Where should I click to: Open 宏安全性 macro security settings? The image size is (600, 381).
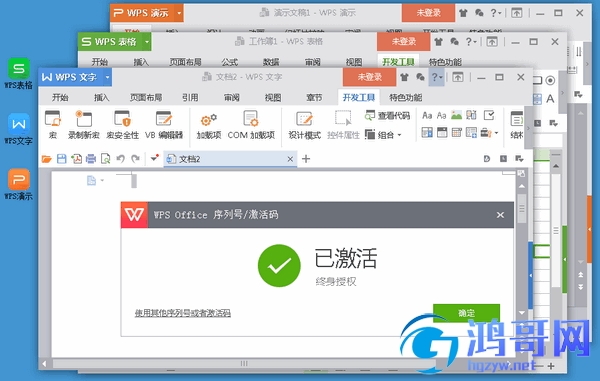click(122, 124)
